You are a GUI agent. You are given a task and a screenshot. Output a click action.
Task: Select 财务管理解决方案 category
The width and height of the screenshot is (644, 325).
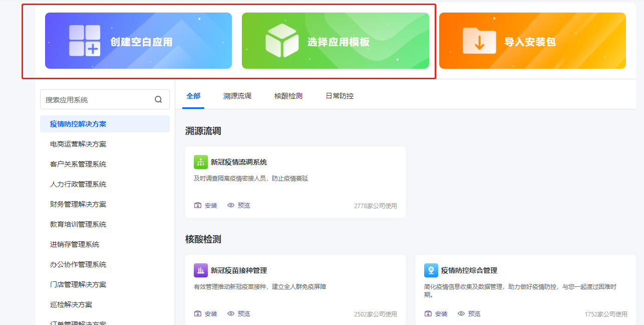point(78,204)
